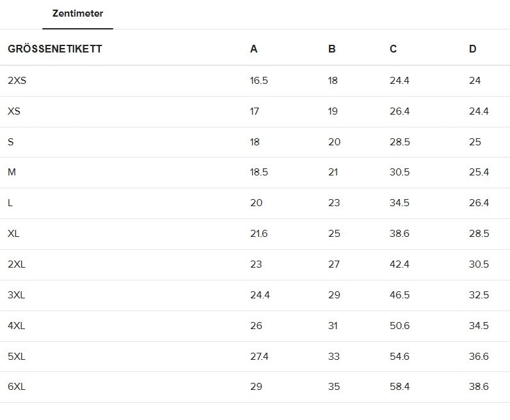Click the 58.4 value in 6XL row

coord(399,387)
